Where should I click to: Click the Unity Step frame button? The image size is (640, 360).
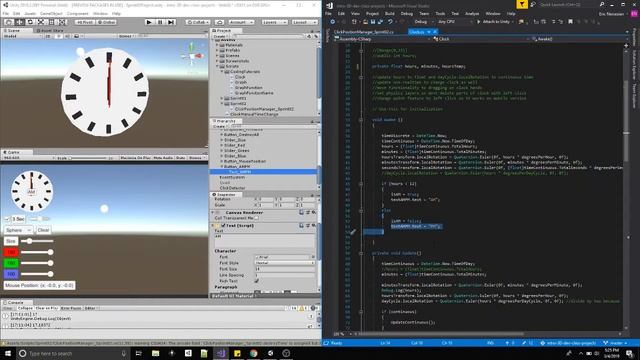tap(171, 22)
